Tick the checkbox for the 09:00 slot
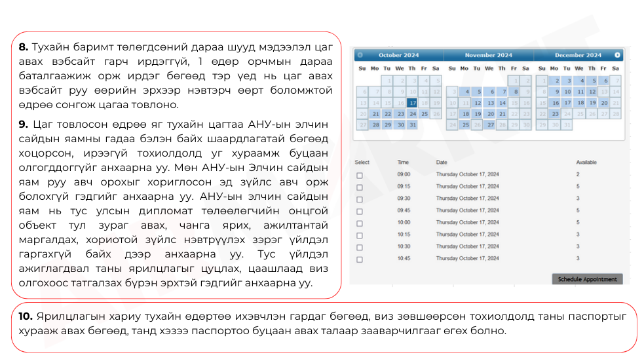Viewport: 644px width, 363px height. coord(360,176)
